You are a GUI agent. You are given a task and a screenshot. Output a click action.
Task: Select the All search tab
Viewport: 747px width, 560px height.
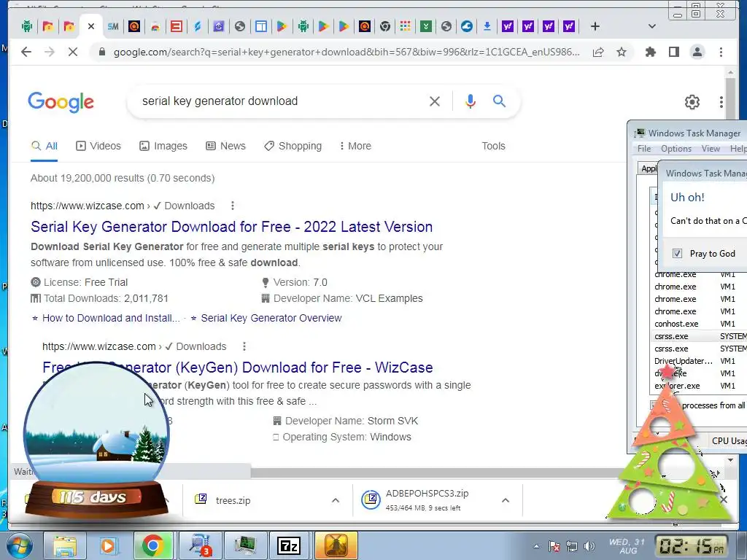pos(44,146)
